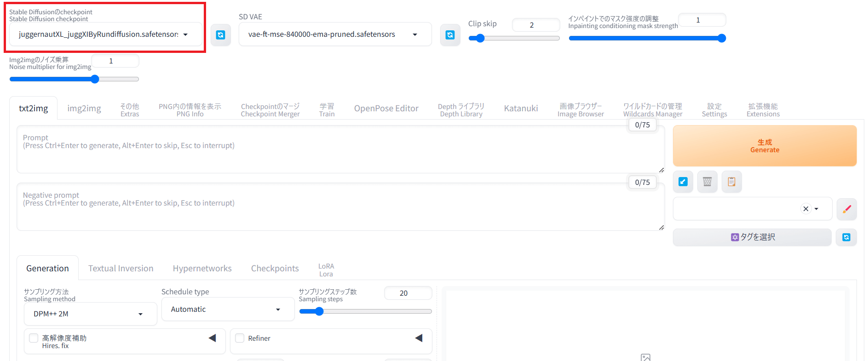The height and width of the screenshot is (361, 868).
Task: Refresh the Stable Diffusion checkpoint list
Action: pos(221,35)
